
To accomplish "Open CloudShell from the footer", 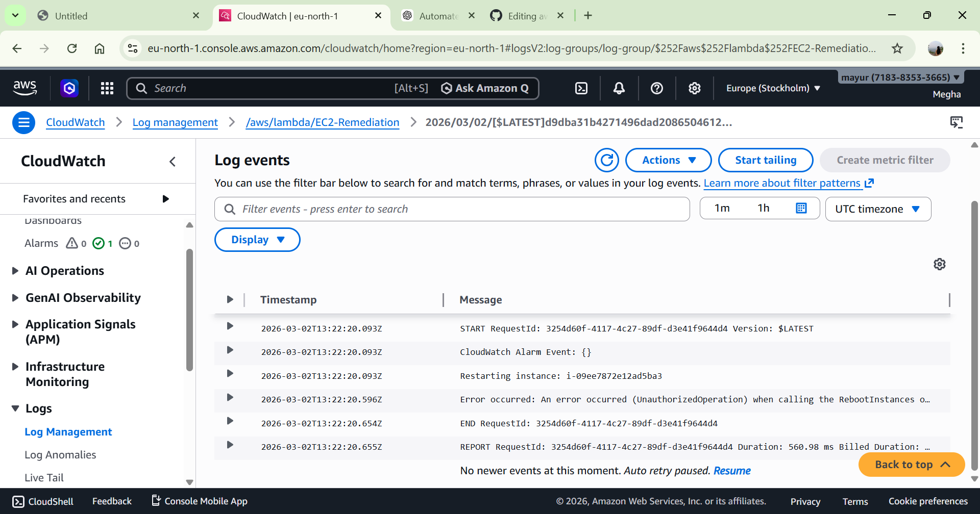I will pos(43,501).
